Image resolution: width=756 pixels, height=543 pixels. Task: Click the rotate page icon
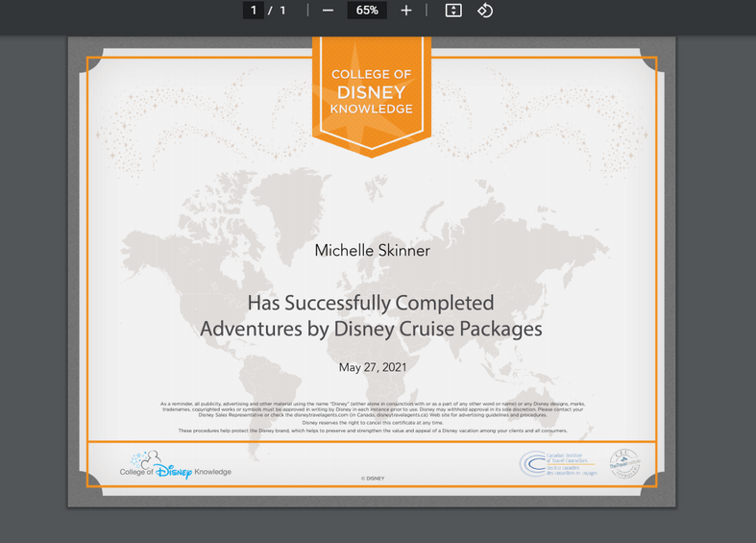pyautogui.click(x=485, y=11)
